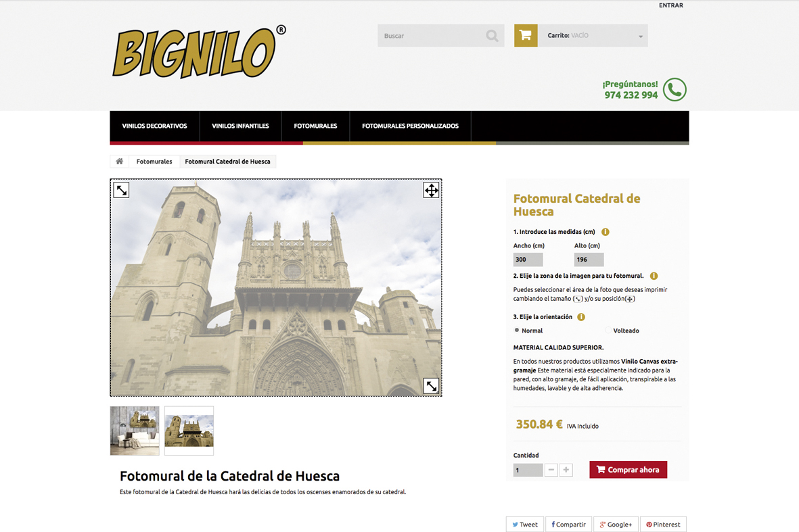This screenshot has height=532, width=799.
Task: Click the top-left resize handle on image
Action: 121,190
